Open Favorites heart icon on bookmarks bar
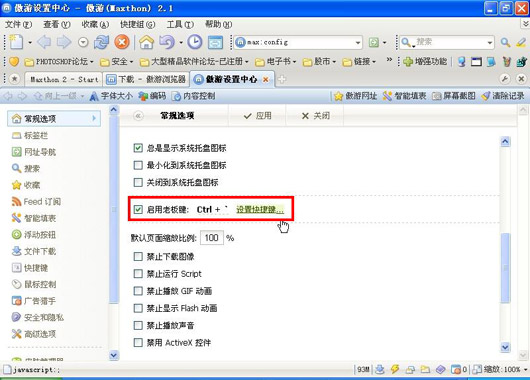Viewport: 530px width, 380px height. 14,61
